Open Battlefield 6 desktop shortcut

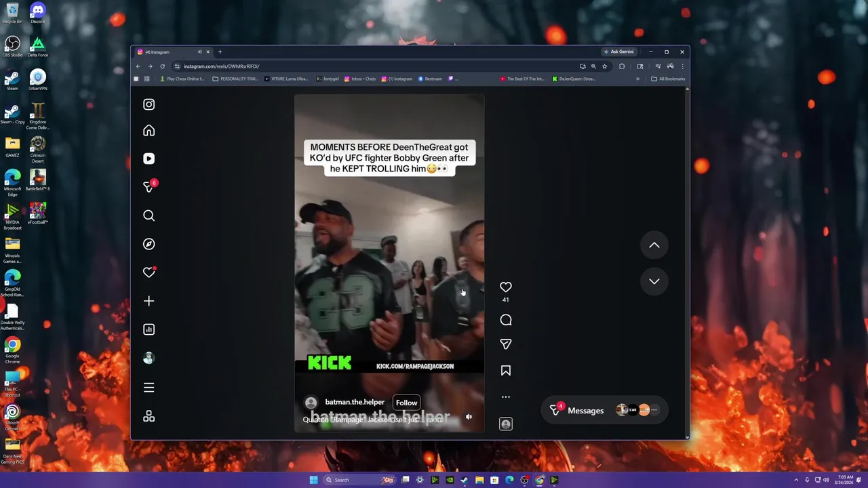(37, 180)
